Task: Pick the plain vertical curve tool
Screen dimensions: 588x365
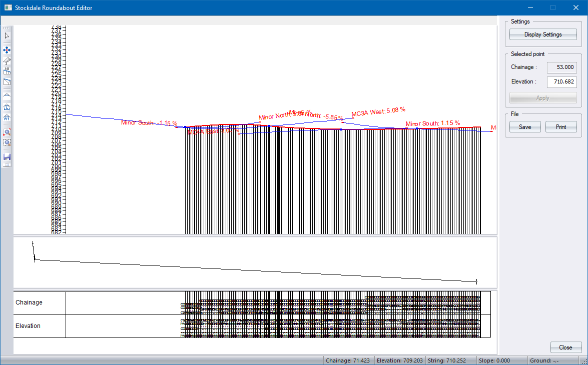Action: tap(7, 94)
